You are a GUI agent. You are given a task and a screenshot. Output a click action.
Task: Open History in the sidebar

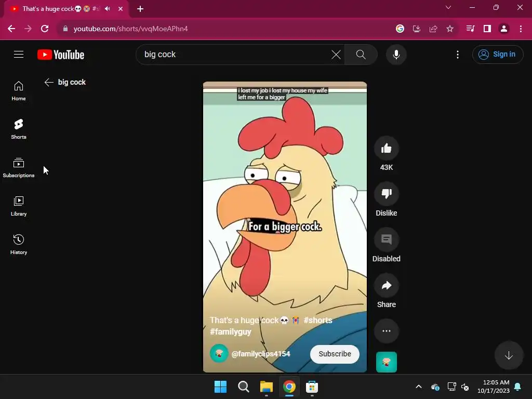point(19,244)
